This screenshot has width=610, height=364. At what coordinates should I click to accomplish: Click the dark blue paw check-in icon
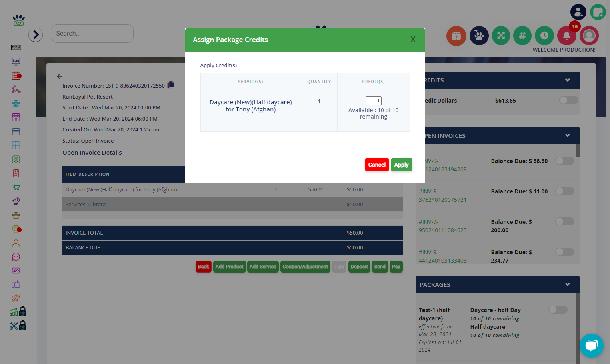click(479, 36)
